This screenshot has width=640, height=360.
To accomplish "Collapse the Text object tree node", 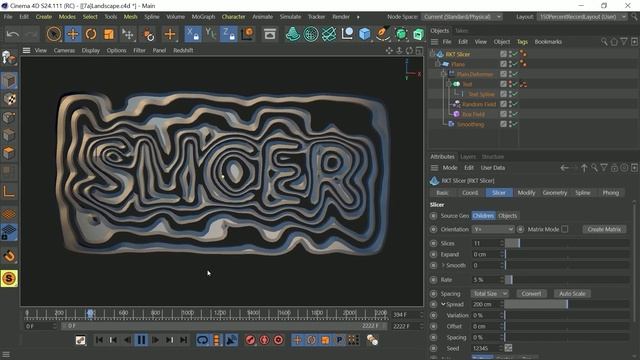I will (449, 84).
